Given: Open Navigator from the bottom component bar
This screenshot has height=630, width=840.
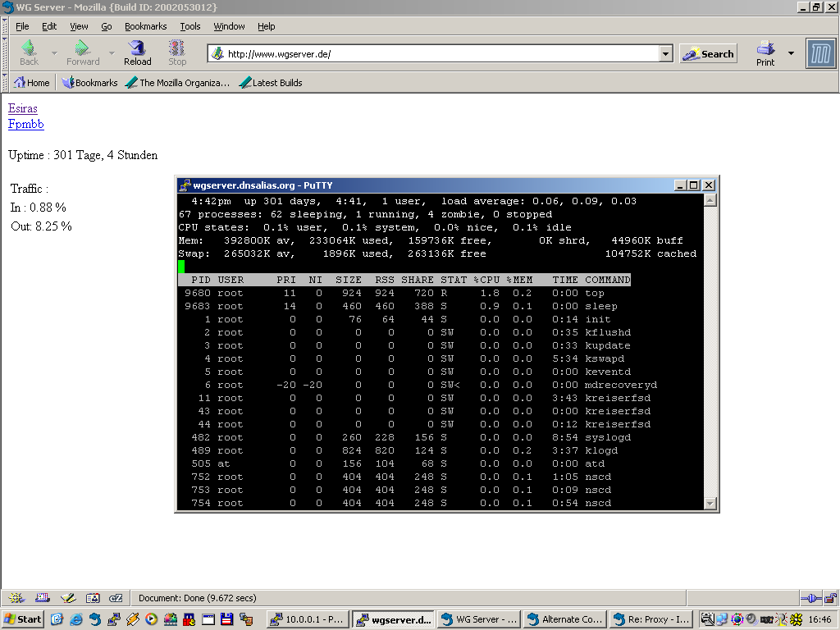Looking at the screenshot, I should (15, 598).
